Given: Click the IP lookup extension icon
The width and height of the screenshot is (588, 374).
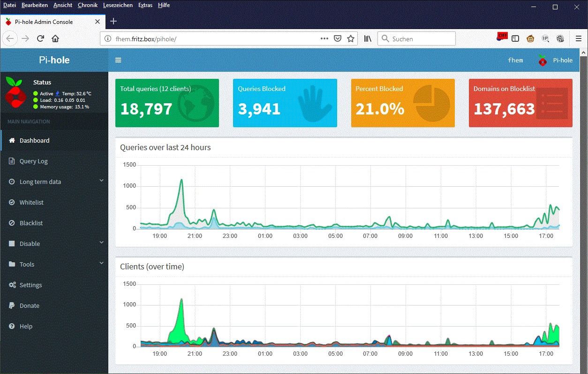Looking at the screenshot, I should click(x=545, y=38).
